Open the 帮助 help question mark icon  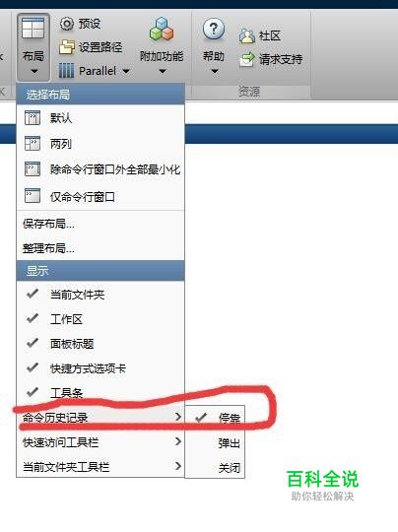tap(214, 29)
